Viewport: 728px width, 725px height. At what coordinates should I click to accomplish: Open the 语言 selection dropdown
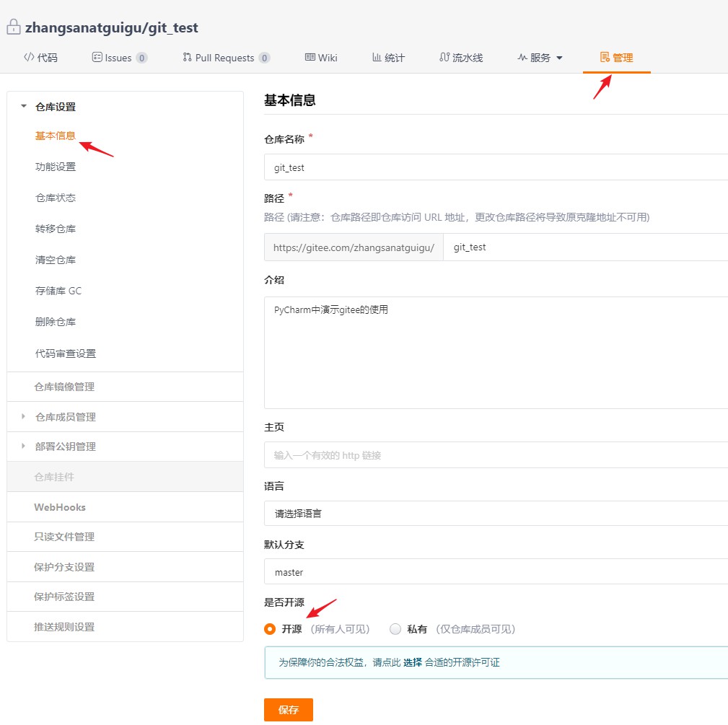pos(496,514)
